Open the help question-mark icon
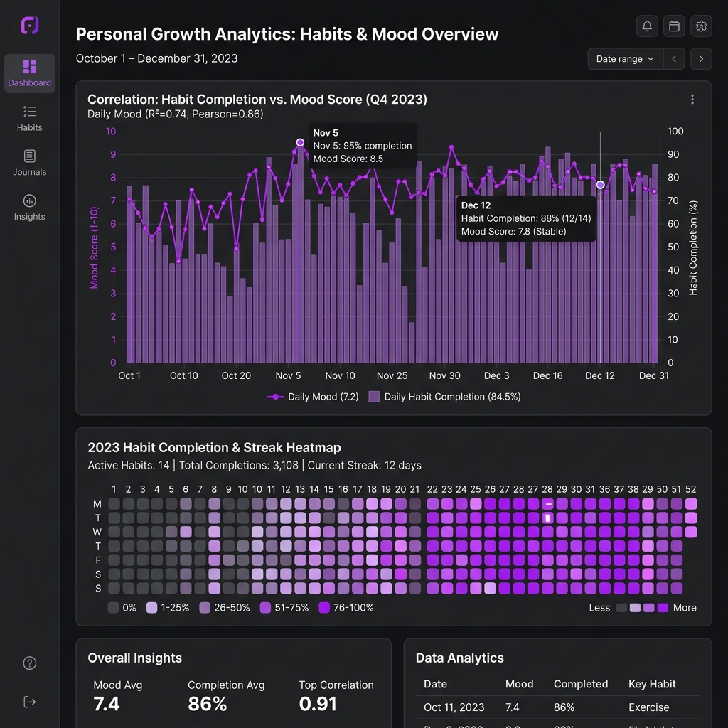 pyautogui.click(x=30, y=663)
